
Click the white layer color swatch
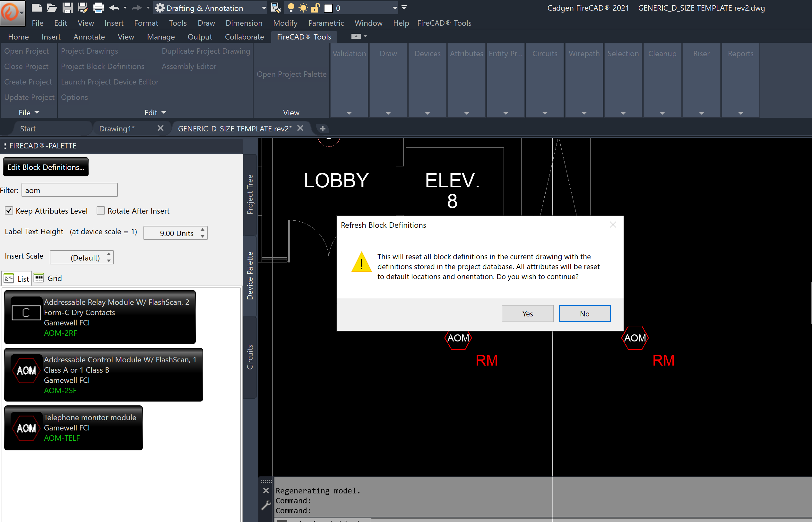click(x=328, y=8)
